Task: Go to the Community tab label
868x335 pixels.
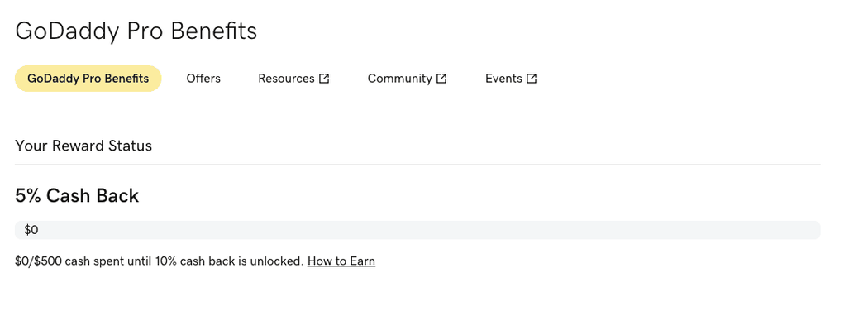Action: (399, 79)
